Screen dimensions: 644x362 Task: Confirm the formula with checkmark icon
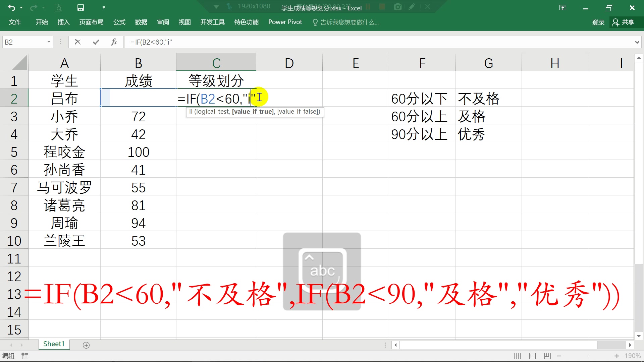(x=96, y=42)
